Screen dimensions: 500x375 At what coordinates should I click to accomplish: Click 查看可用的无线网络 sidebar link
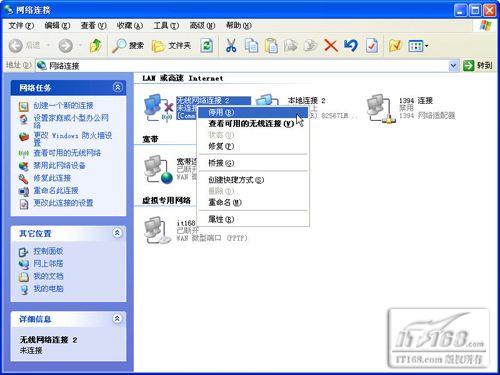[67, 153]
